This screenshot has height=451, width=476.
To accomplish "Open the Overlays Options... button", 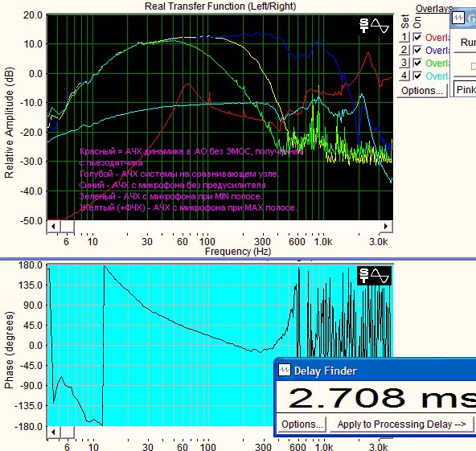I will pos(421,91).
